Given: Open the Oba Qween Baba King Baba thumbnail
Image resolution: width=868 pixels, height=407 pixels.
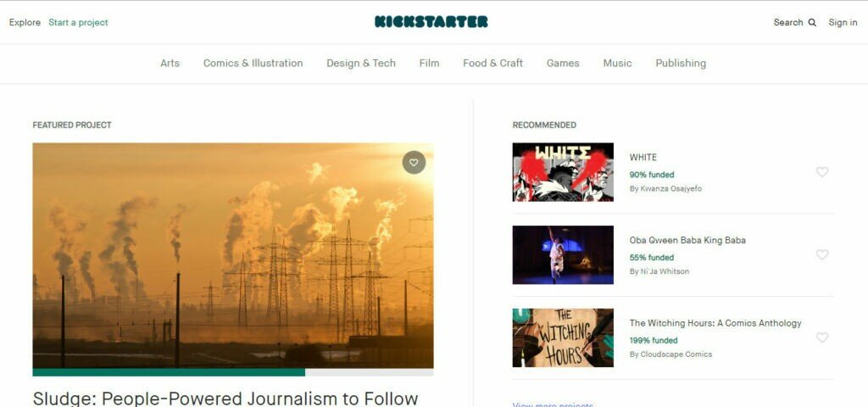Looking at the screenshot, I should tap(563, 254).
